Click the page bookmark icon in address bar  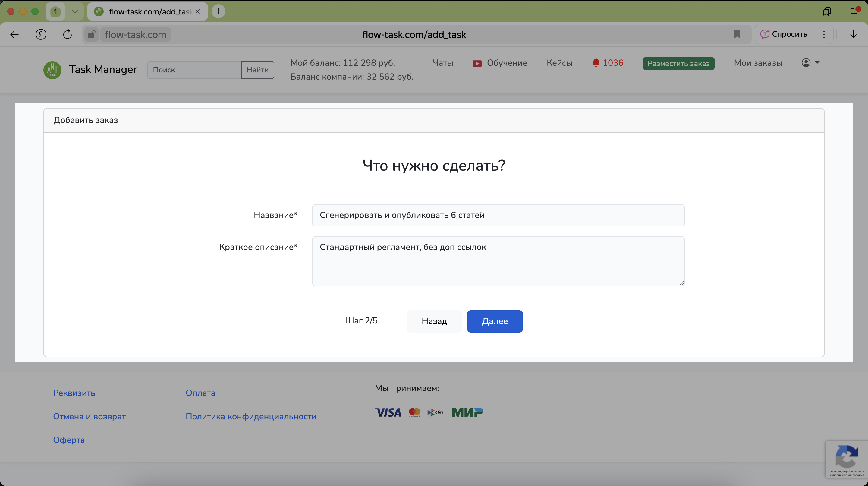coord(737,34)
